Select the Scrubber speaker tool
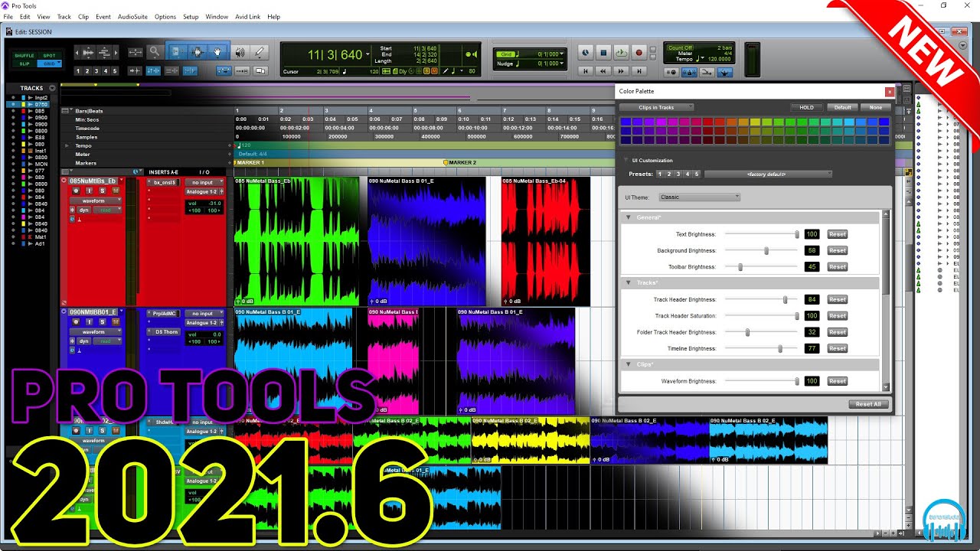 point(240,52)
